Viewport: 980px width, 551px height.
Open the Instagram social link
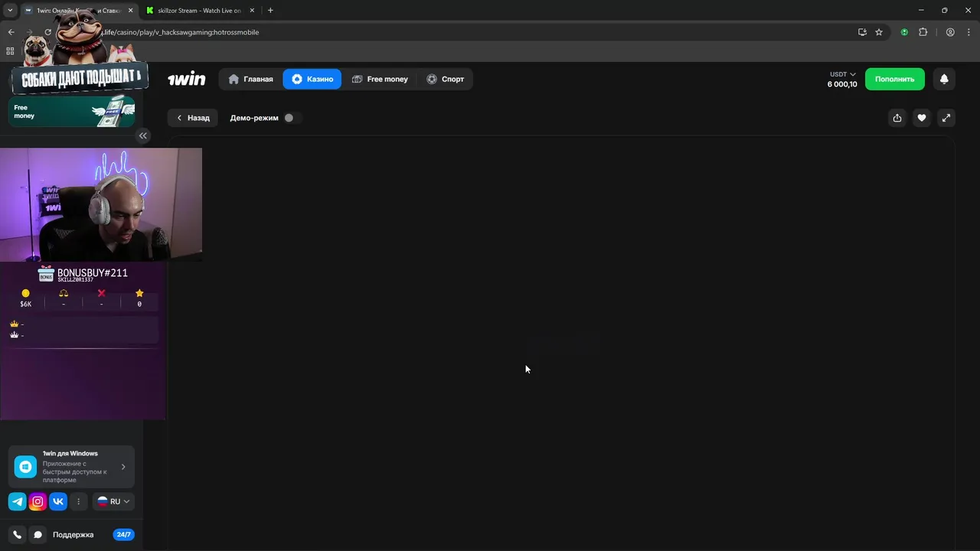coord(38,502)
